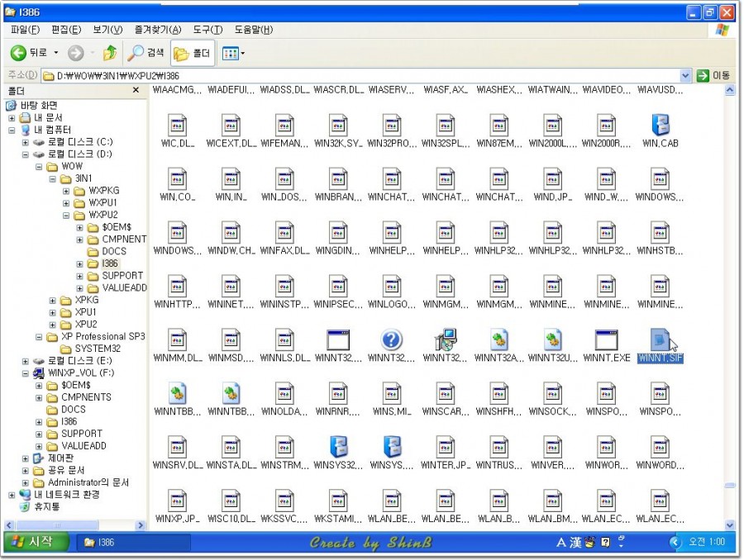Toggle the Korean/English 'A' input mode indicator
The image size is (744, 560).
561,543
